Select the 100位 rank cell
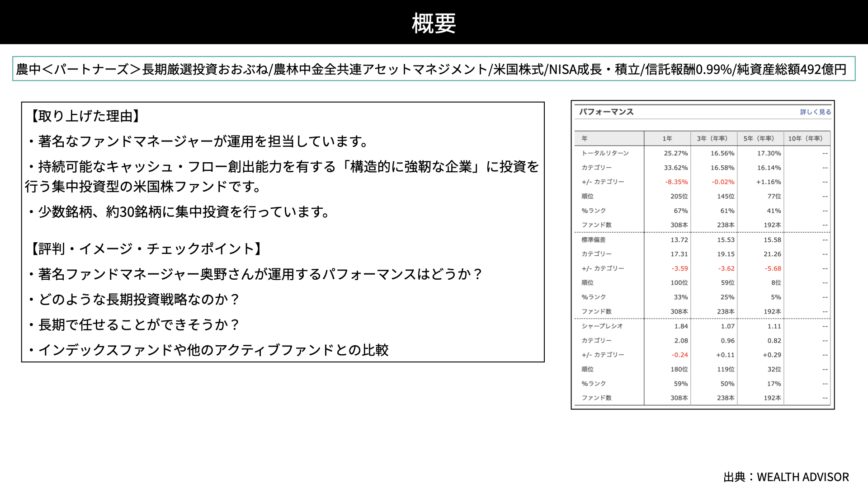 coord(679,283)
